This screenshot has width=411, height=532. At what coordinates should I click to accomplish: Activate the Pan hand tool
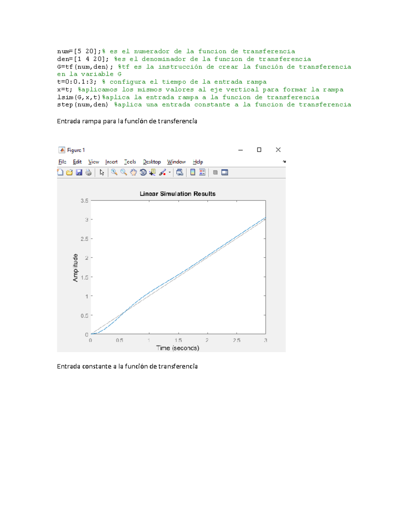coord(134,172)
